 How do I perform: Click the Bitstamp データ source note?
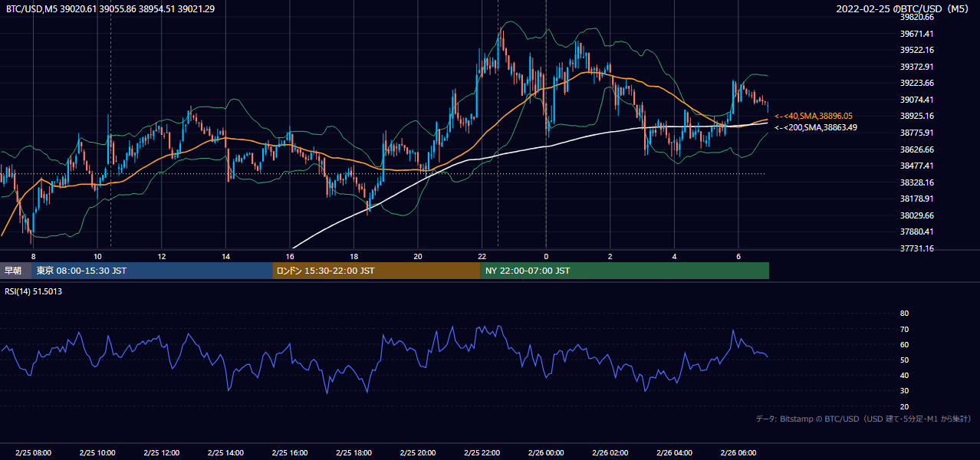point(863,419)
